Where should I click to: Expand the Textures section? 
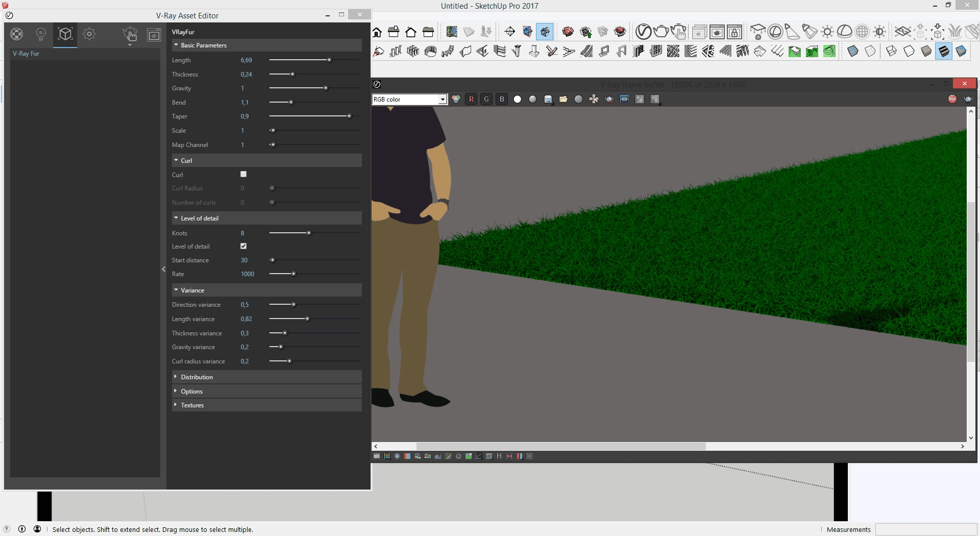pos(266,405)
